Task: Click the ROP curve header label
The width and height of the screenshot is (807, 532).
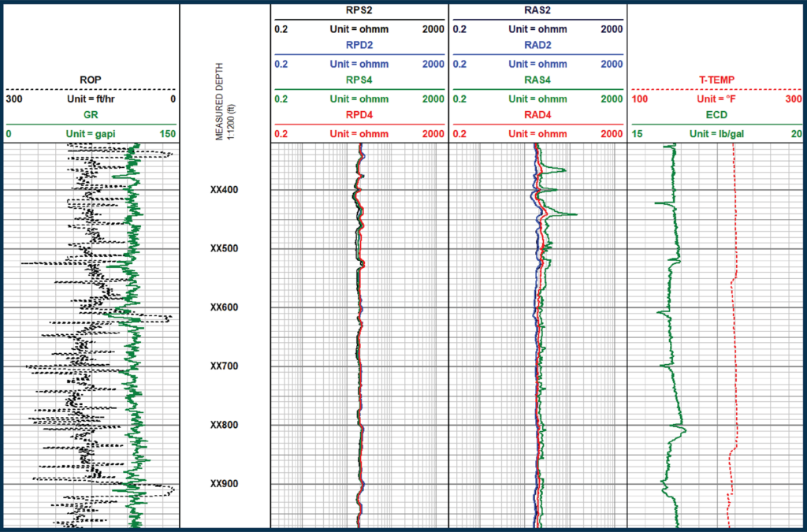Action: (90, 80)
